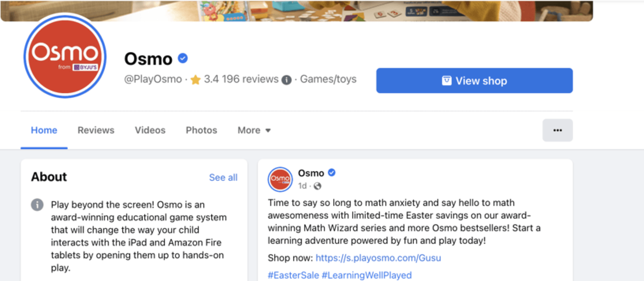This screenshot has height=281, width=644.
Task: Click the globe public-audience icon on the post
Action: [x=317, y=186]
